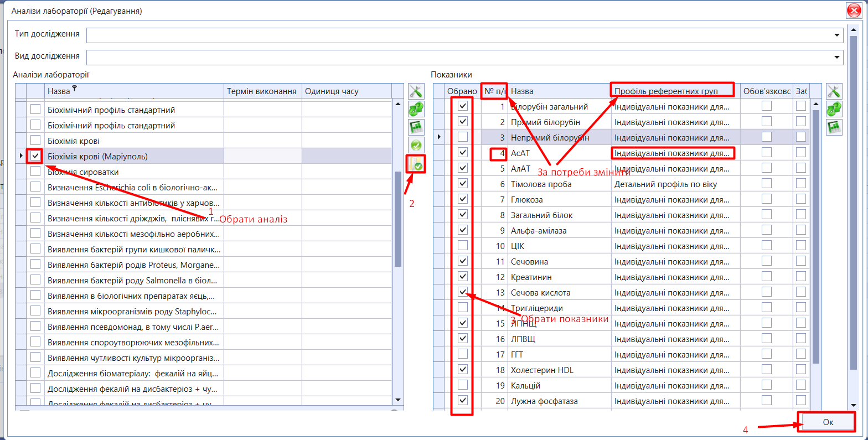This screenshot has width=868, height=440.
Task: Refresh the lab analyses list with green arrows
Action: click(416, 109)
